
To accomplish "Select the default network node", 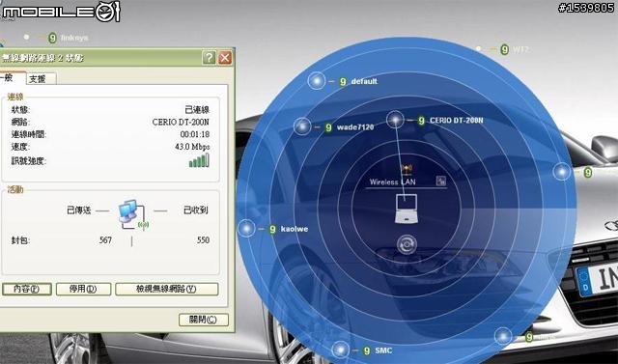I will pyautogui.click(x=316, y=81).
